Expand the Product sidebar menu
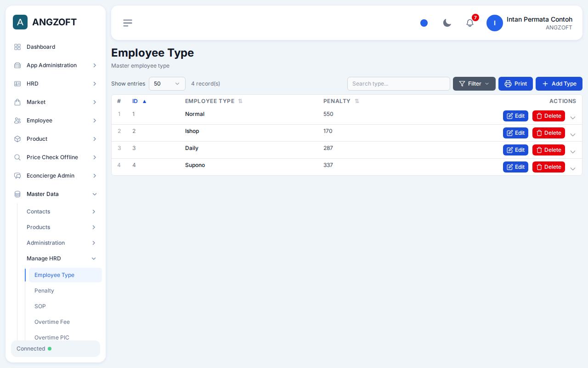The image size is (588, 368). (x=56, y=139)
